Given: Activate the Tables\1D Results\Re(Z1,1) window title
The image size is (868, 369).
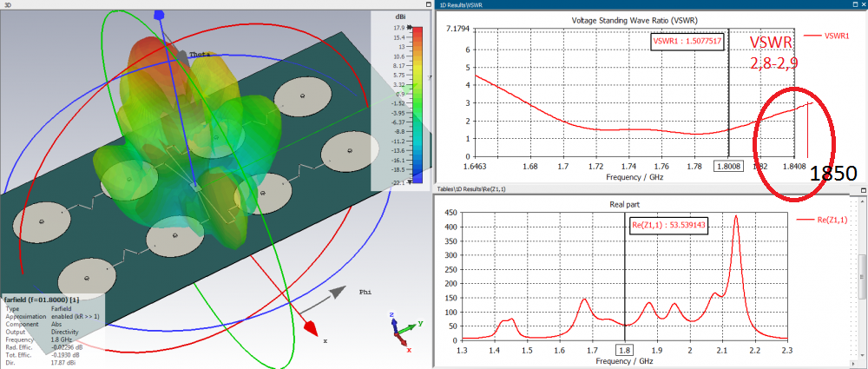Looking at the screenshot, I should [471, 189].
